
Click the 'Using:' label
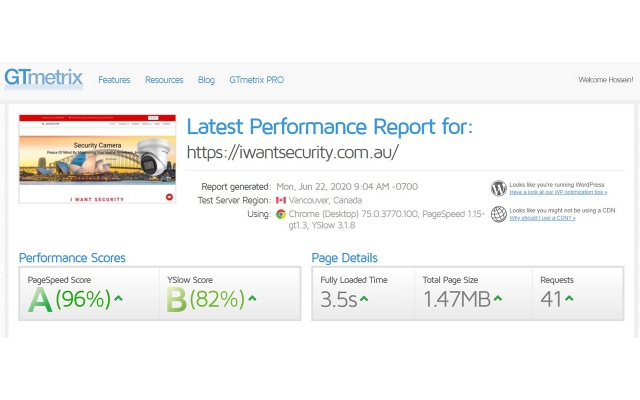(259, 214)
